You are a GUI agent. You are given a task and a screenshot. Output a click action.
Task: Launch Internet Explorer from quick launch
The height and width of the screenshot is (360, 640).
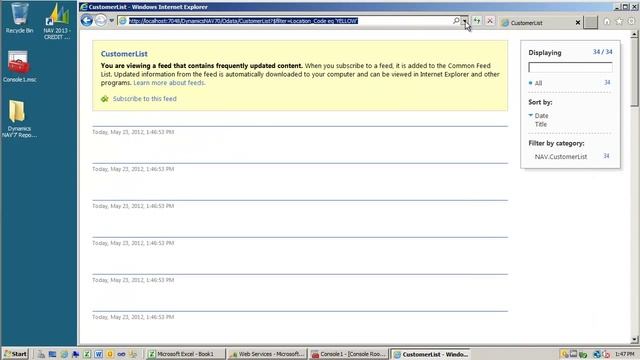pos(64,354)
